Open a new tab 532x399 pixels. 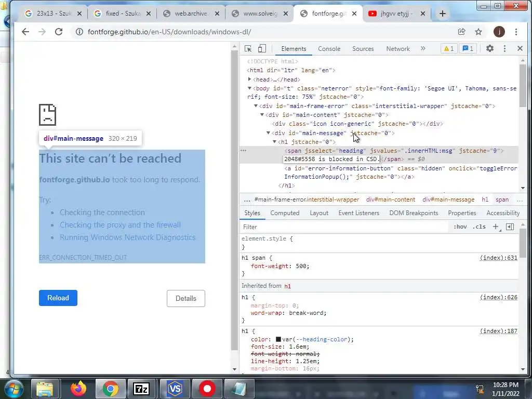click(443, 14)
